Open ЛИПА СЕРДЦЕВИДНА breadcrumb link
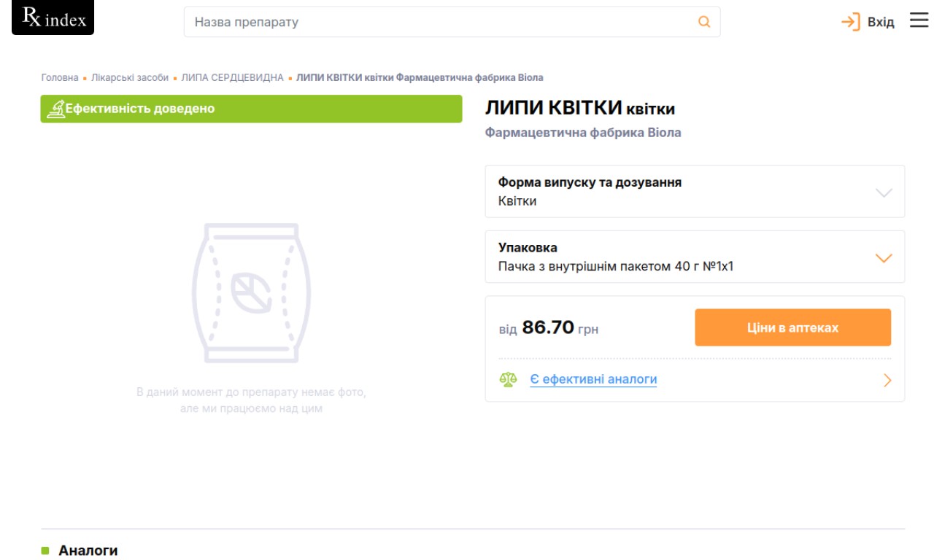The image size is (934, 560). (232, 78)
